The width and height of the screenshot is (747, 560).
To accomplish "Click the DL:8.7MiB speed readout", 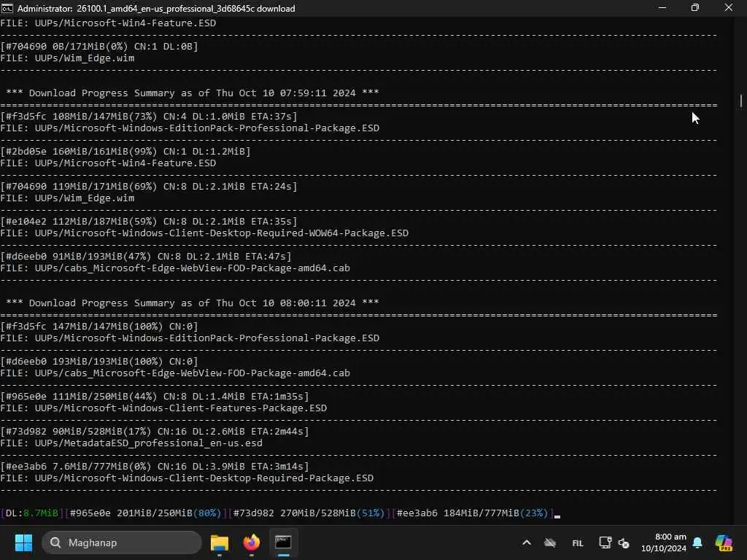I will point(31,513).
